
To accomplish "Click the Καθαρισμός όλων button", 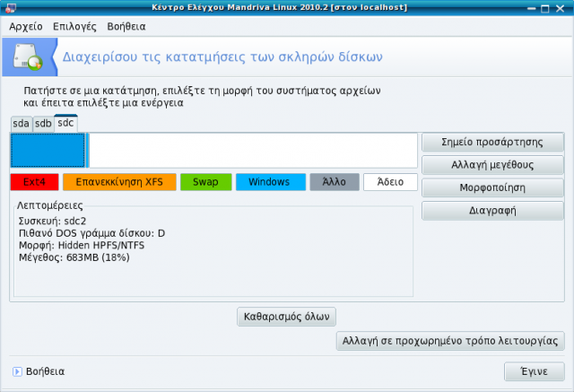I will pos(287,317).
